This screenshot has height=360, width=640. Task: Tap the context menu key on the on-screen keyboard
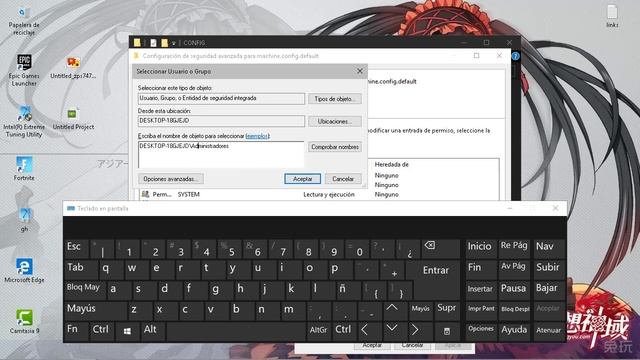point(447,331)
